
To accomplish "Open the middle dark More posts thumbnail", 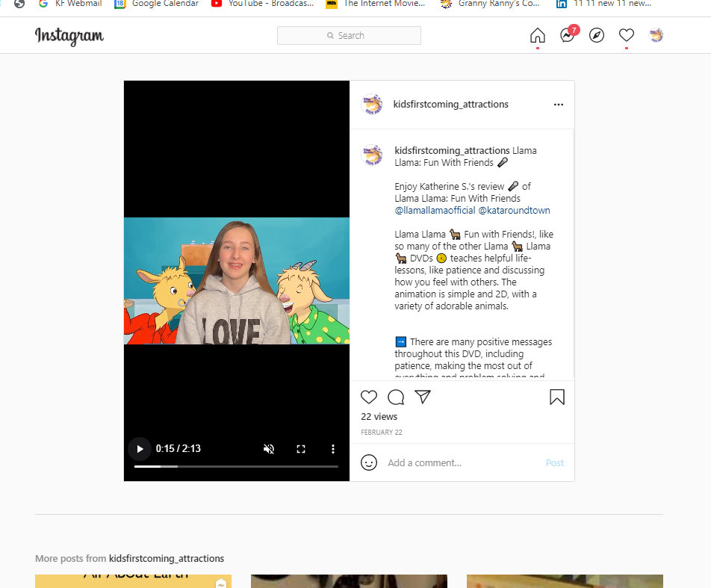I will [x=350, y=581].
